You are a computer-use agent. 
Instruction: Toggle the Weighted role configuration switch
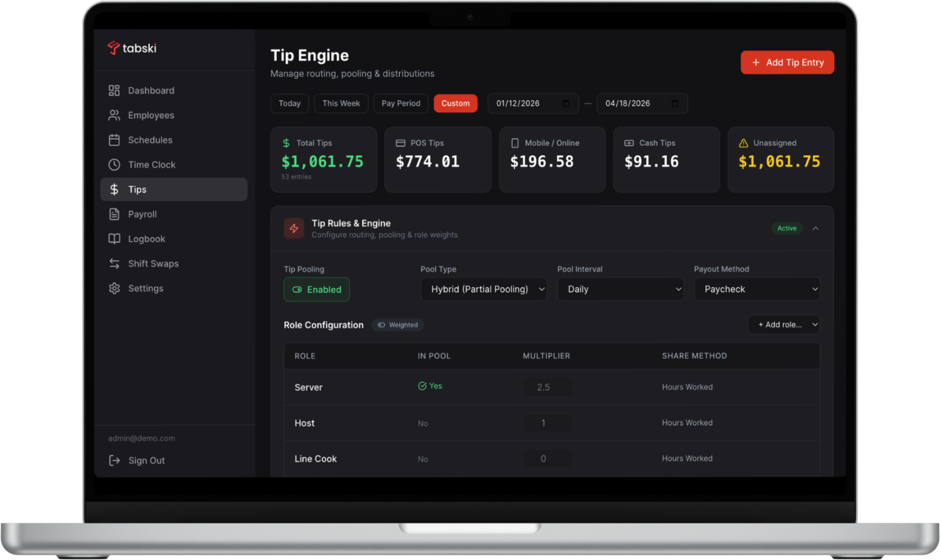[x=397, y=325]
